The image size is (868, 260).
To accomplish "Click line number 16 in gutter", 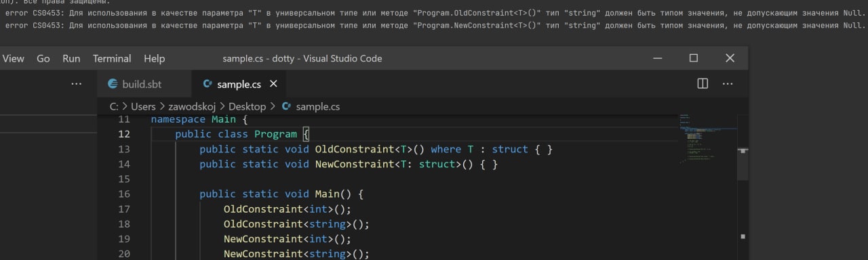I will pyautogui.click(x=123, y=194).
